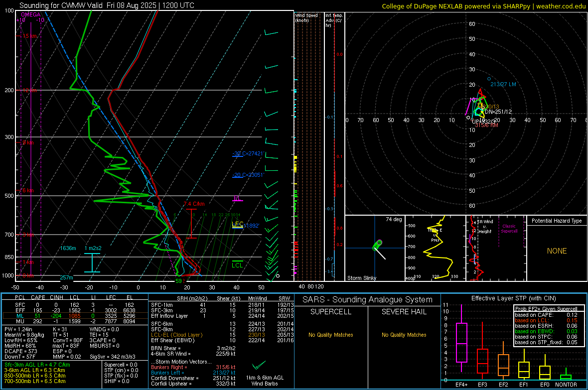The height and width of the screenshot is (390, 588).
Task: Click the Bunkers Right = 315/6 kt line
Action: tap(193, 367)
